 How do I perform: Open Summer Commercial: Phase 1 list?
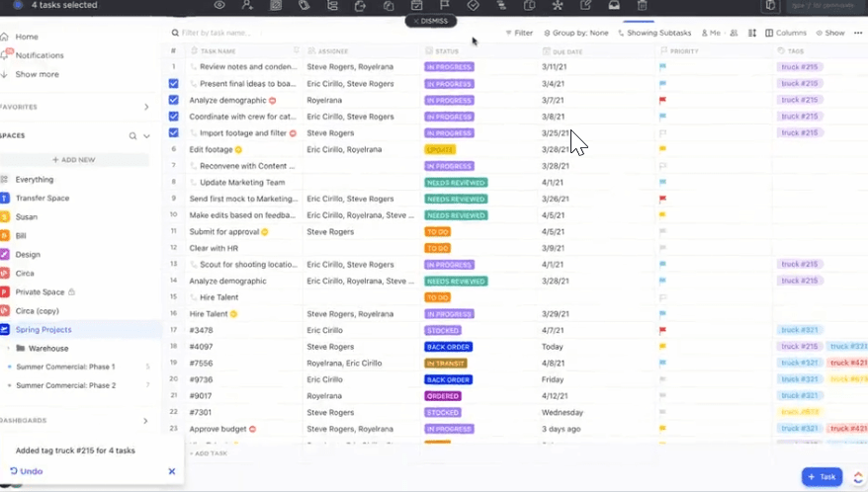(x=65, y=367)
